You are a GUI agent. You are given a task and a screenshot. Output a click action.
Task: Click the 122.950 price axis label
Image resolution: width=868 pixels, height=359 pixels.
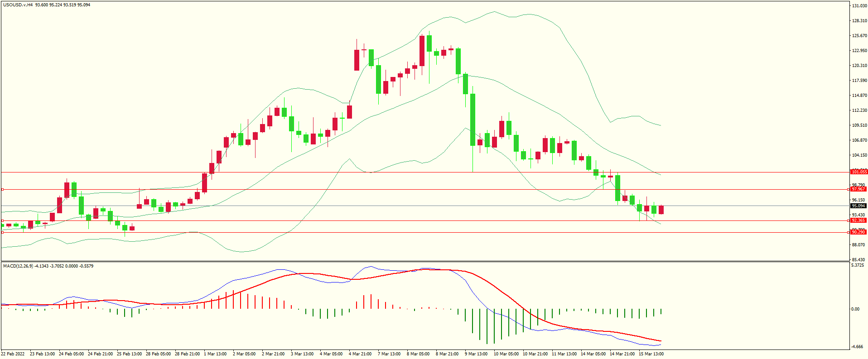point(859,51)
